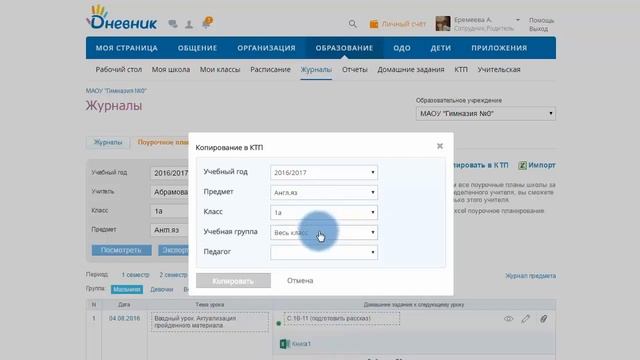The image size is (640, 360).
Task: Open the ОРГАНИЗАЦИЯ menu
Action: click(x=266, y=48)
